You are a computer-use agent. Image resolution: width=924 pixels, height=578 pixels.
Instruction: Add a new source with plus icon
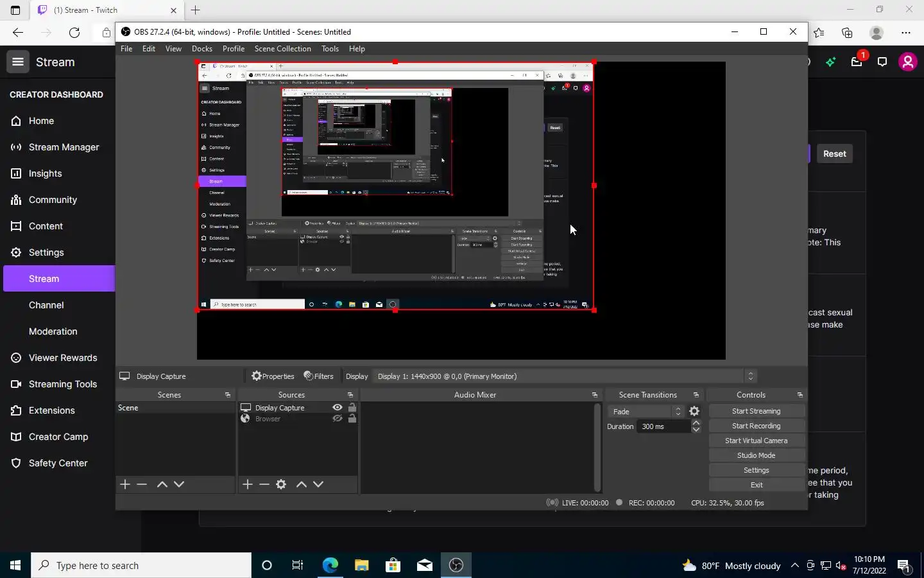coord(248,484)
